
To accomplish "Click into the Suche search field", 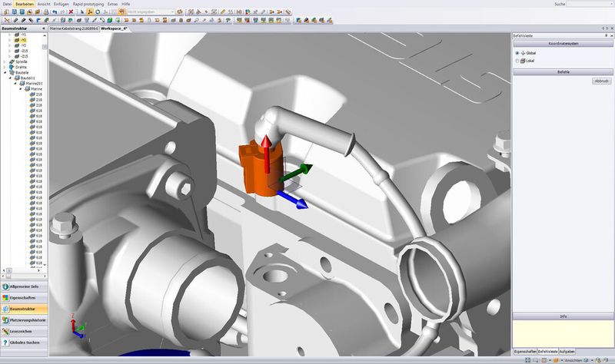I will click(x=590, y=4).
